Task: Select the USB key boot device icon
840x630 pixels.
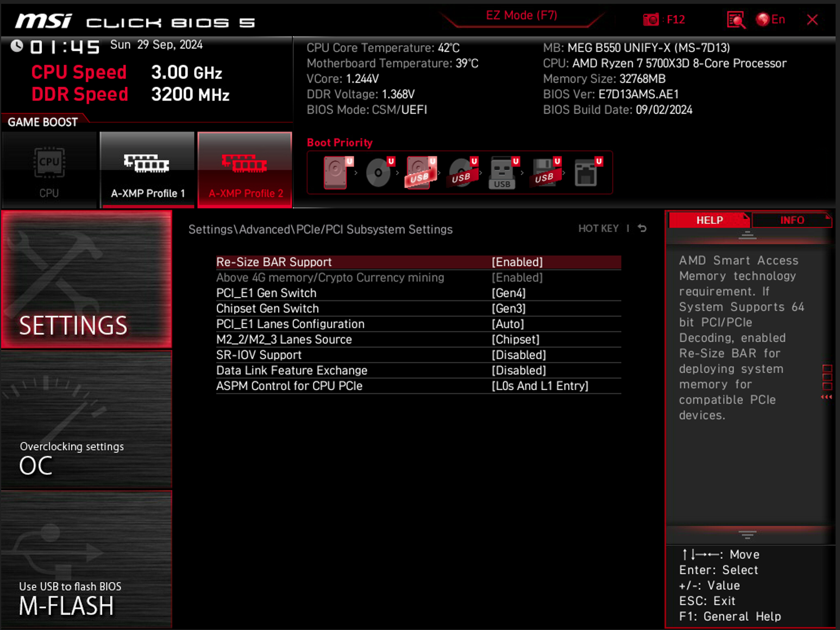Action: tap(504, 173)
